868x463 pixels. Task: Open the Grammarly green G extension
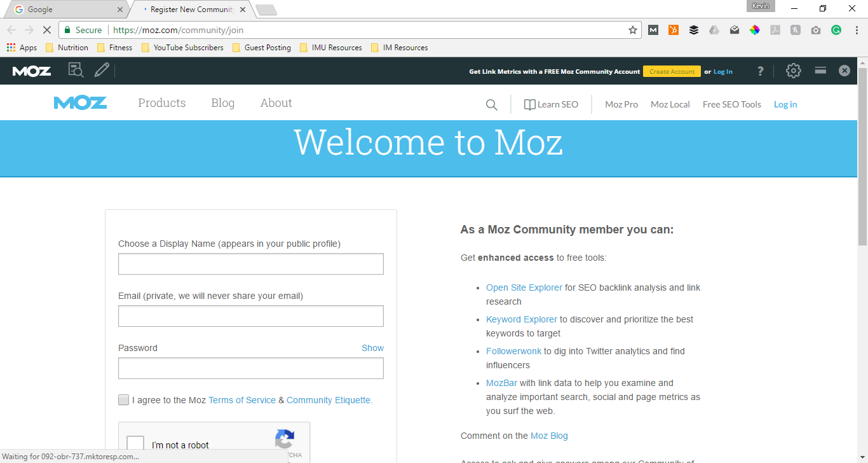click(836, 30)
